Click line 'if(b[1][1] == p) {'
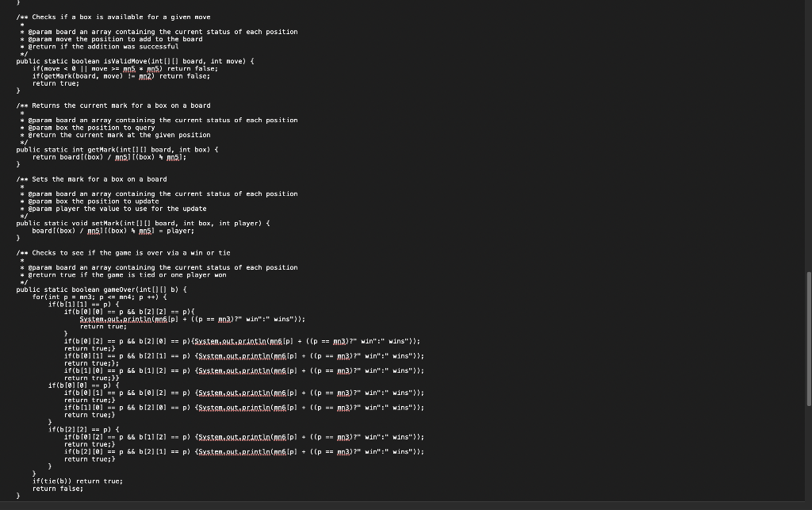The image size is (812, 510). click(83, 305)
